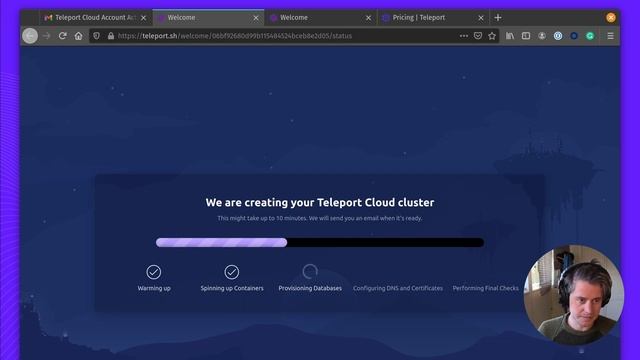Toggle the sidebar view icon
Image resolution: width=640 pixels, height=360 pixels.
click(x=526, y=36)
